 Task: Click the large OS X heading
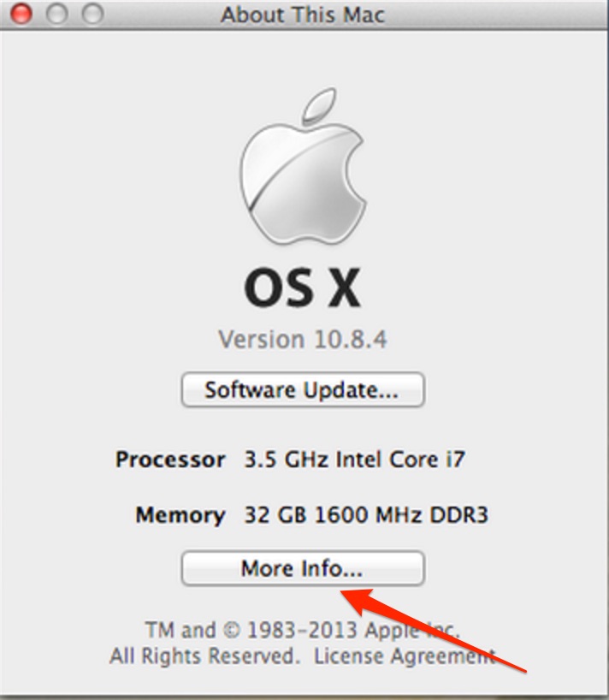pyautogui.click(x=302, y=288)
